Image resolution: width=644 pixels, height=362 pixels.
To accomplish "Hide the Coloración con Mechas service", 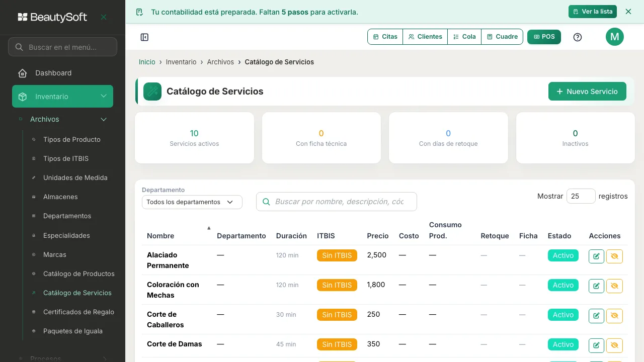I will tap(614, 286).
